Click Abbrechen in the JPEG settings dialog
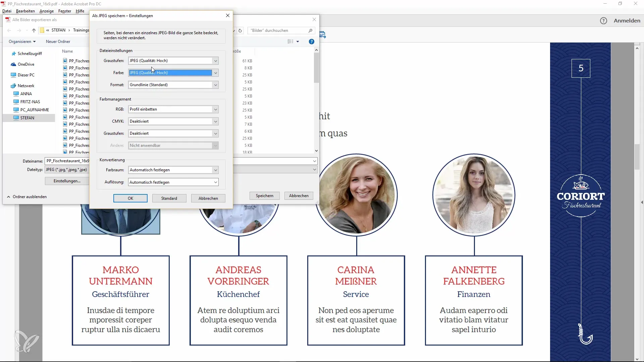Viewport: 644px width, 362px height. (208, 198)
